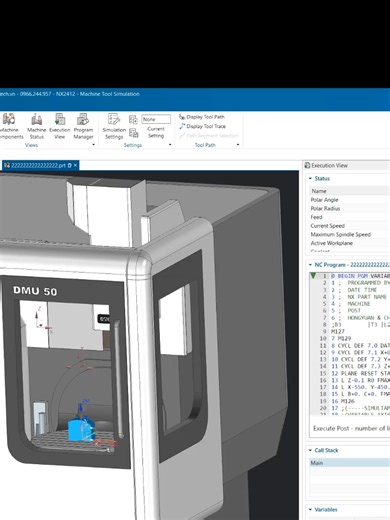Click the upper settings icon beside None box
Image resolution: width=390 pixels, height=520 pixels.
[x=133, y=120]
